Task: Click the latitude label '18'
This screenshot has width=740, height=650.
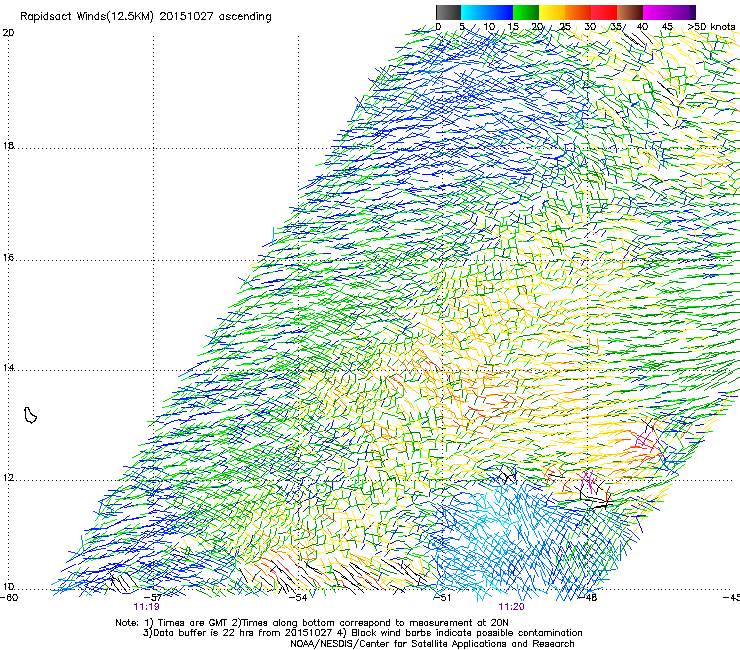Action: coord(8,146)
